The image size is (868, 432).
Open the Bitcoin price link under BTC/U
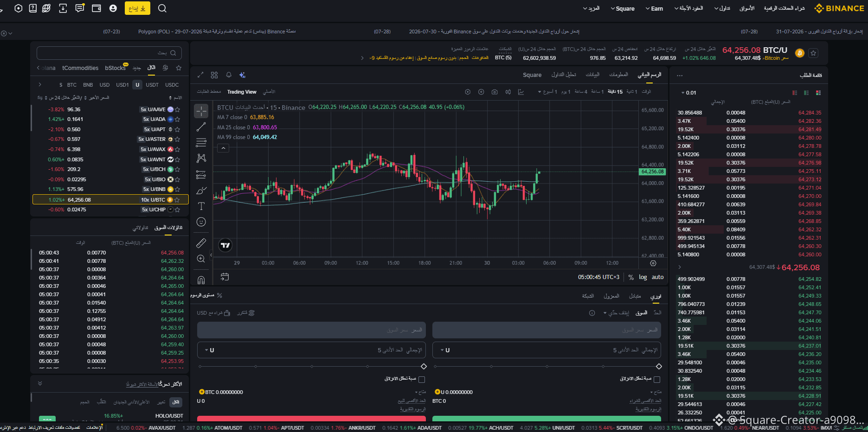point(775,58)
